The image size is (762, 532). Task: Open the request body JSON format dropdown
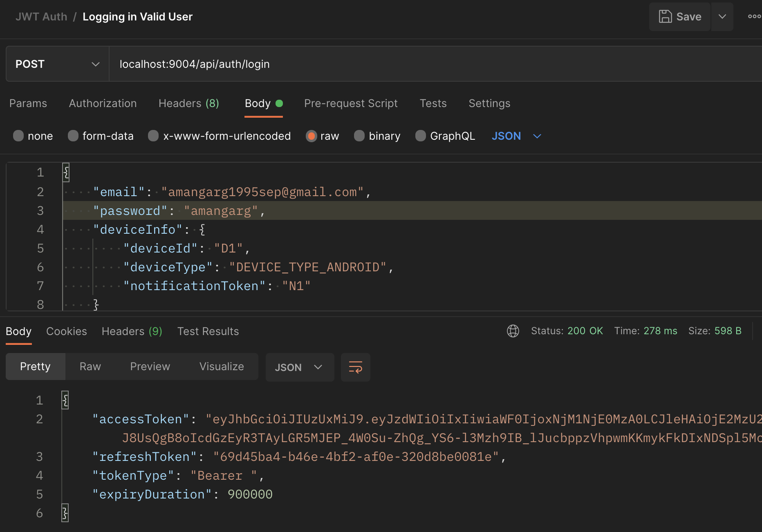[516, 136]
